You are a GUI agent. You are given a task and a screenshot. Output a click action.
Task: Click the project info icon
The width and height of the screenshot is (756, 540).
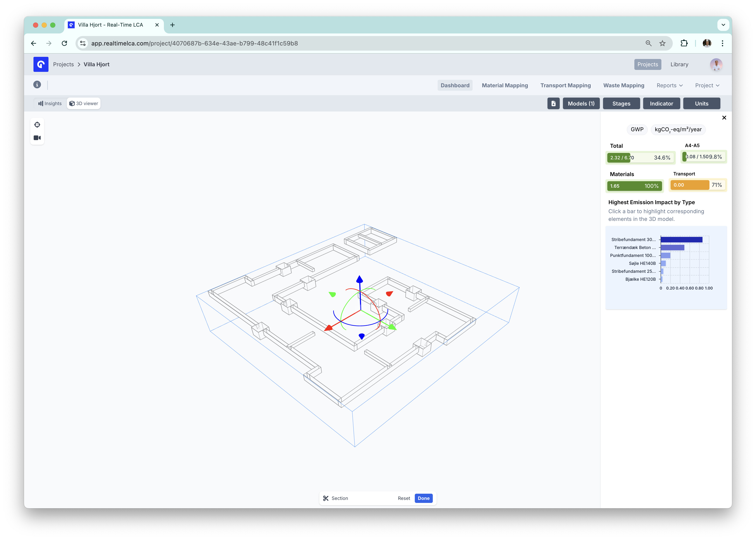point(37,85)
